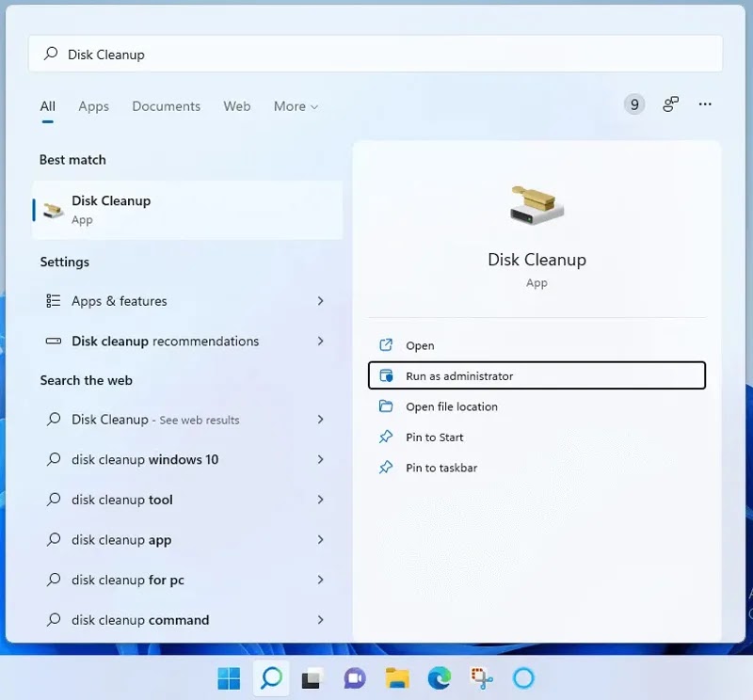Expand Apps & features chevron arrow

click(320, 301)
